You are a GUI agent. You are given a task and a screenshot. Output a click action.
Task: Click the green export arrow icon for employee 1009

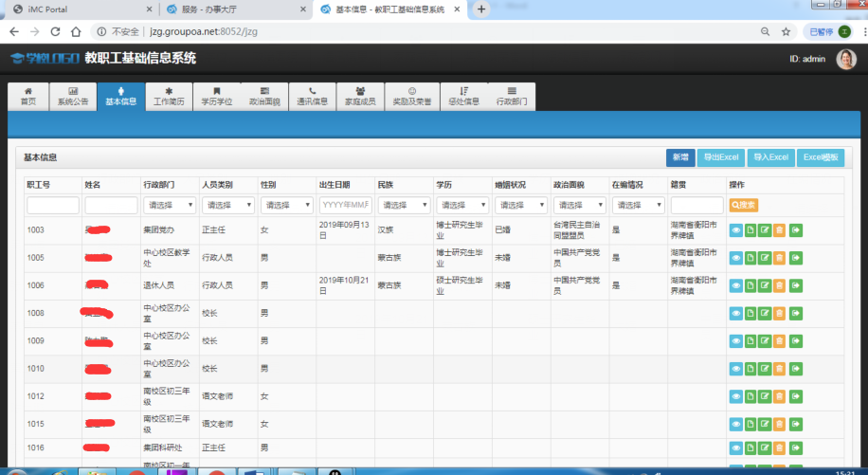(x=796, y=341)
